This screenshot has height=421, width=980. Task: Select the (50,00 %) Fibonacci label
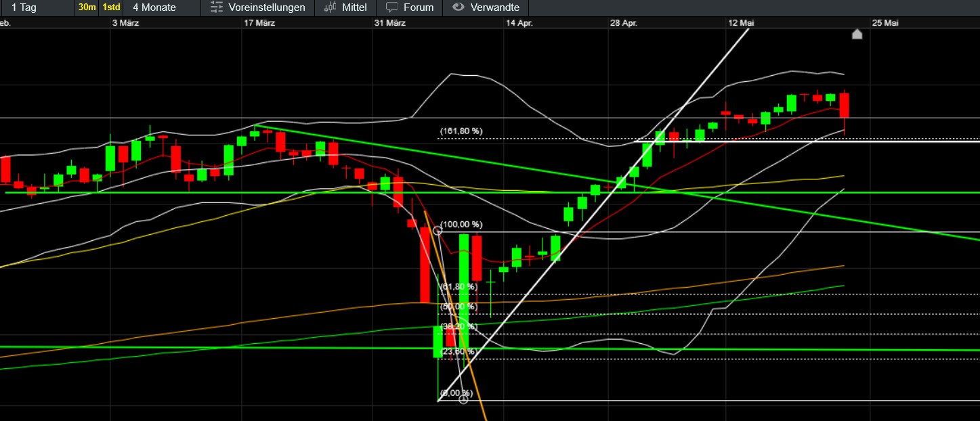point(459,307)
